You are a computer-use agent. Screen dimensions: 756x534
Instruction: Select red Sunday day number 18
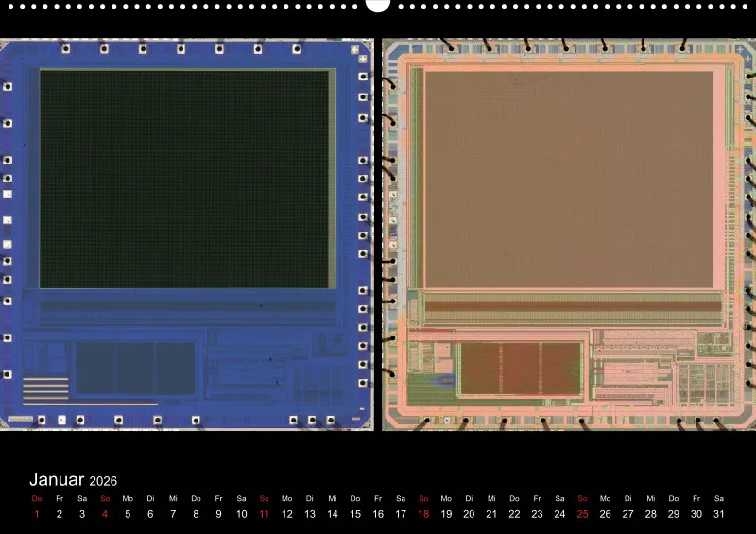point(423,514)
